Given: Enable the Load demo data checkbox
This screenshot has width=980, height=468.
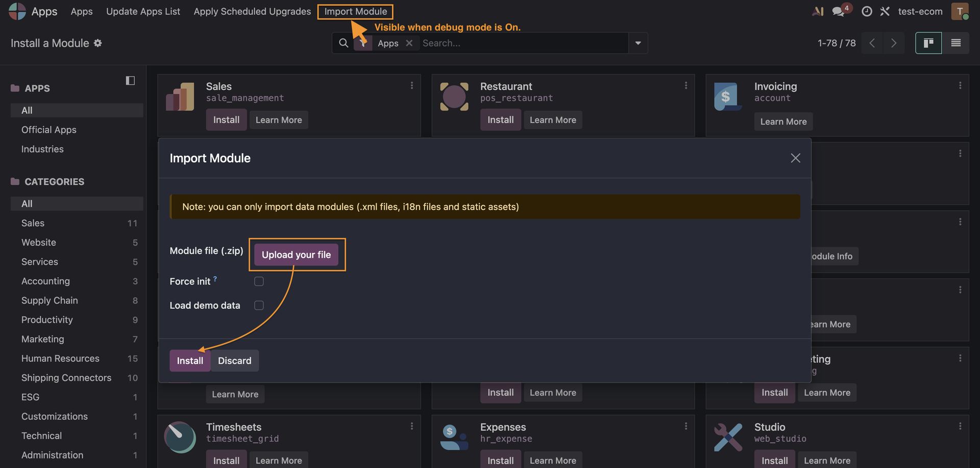Looking at the screenshot, I should (x=259, y=305).
